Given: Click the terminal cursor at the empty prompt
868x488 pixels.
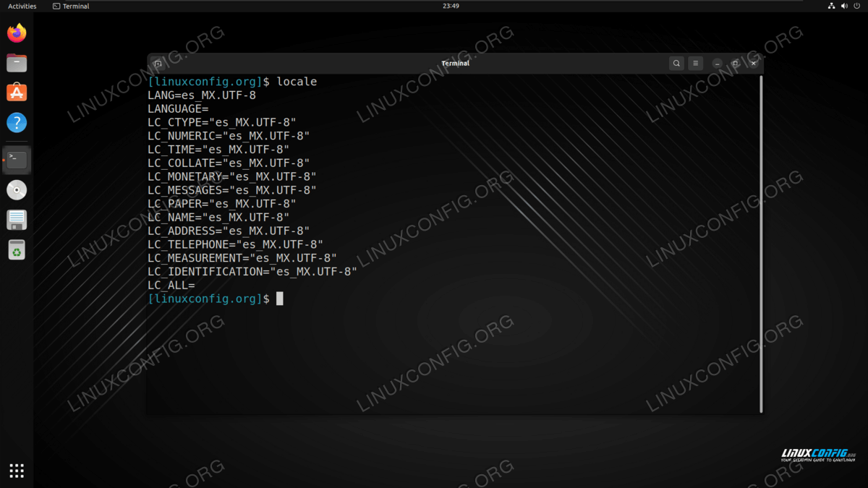Looking at the screenshot, I should click(280, 299).
